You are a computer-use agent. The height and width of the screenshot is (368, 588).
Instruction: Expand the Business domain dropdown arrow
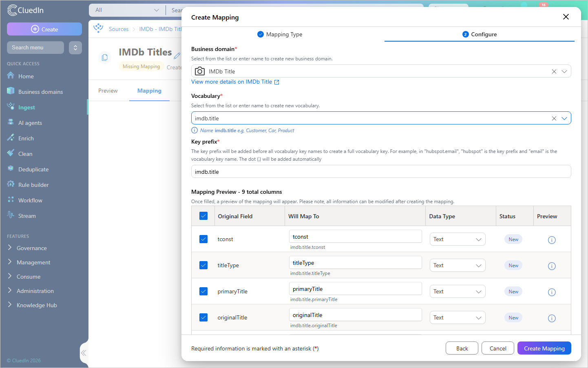564,71
